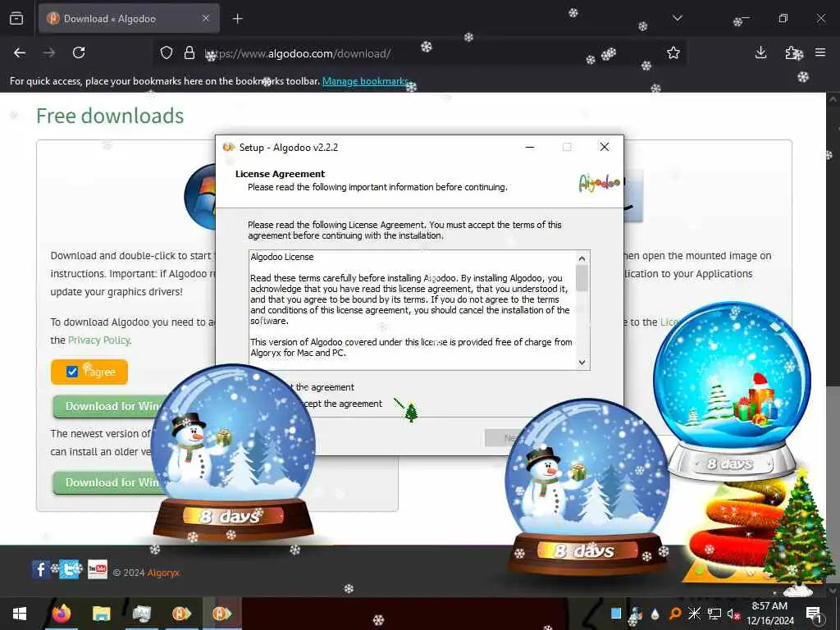Open the Firefox downloads panel
This screenshot has height=630, width=840.
click(x=760, y=52)
